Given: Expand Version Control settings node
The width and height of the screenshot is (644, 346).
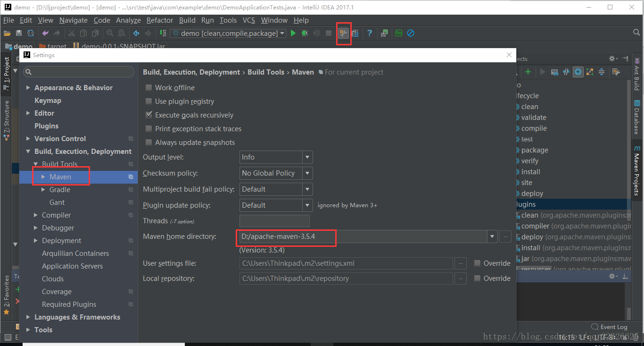Looking at the screenshot, I should coord(28,139).
